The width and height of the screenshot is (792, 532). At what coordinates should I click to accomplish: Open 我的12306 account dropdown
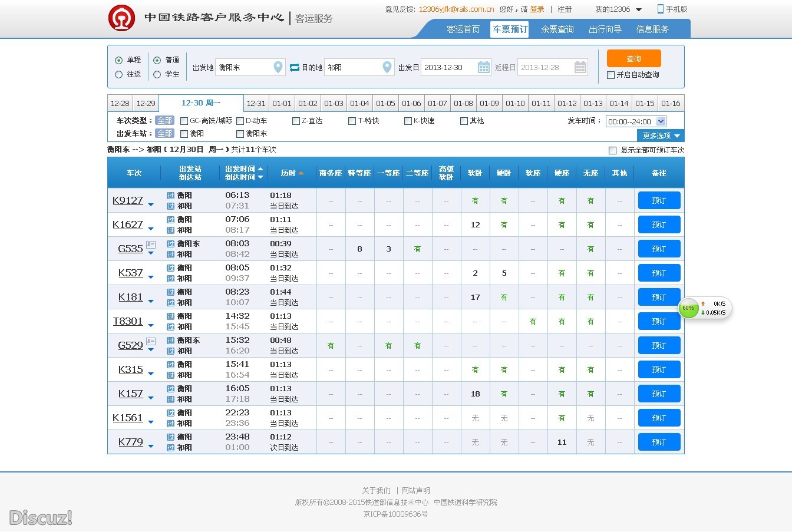coord(618,9)
